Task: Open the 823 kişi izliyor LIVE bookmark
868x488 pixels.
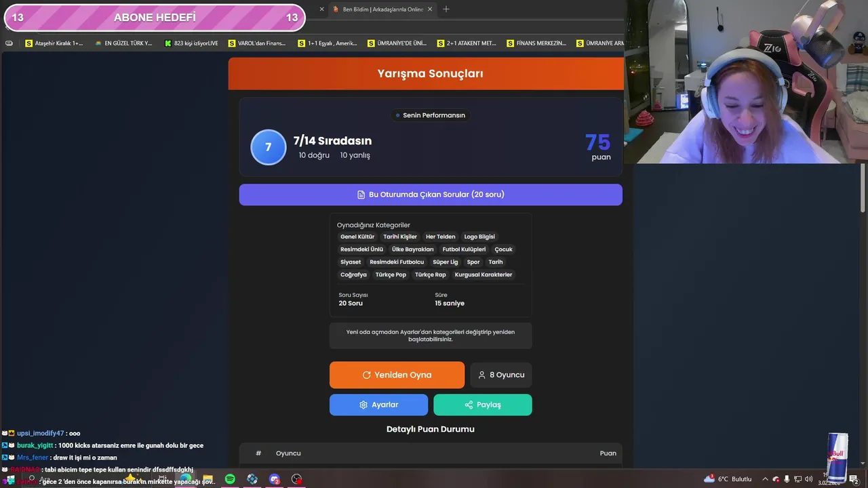Action: coord(191,43)
